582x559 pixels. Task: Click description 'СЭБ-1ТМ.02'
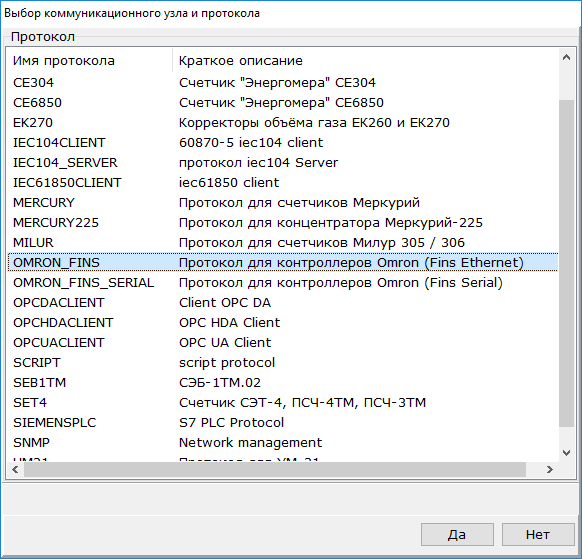click(220, 383)
